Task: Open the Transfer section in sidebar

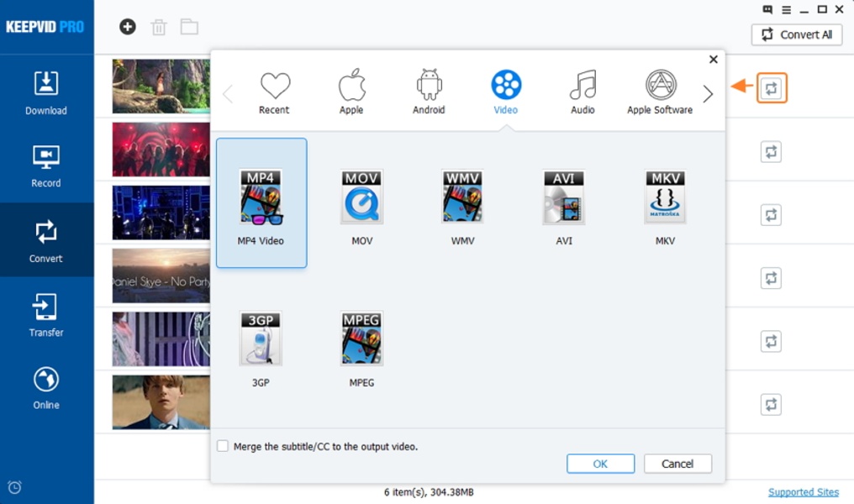Action: click(46, 314)
